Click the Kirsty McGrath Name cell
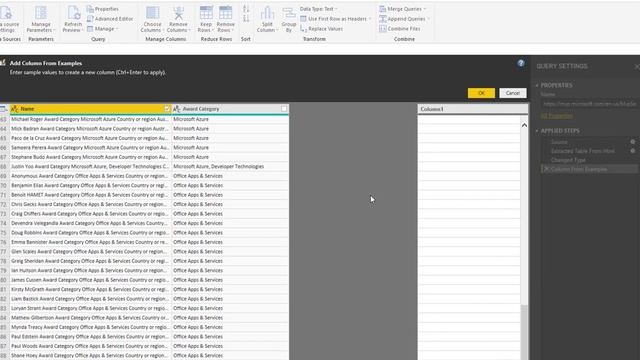Image resolution: width=640 pixels, height=360 pixels. tap(91, 289)
